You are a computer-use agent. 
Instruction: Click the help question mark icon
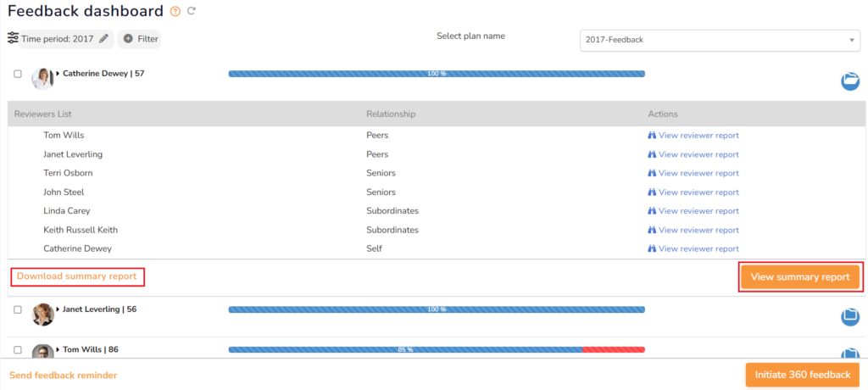175,11
